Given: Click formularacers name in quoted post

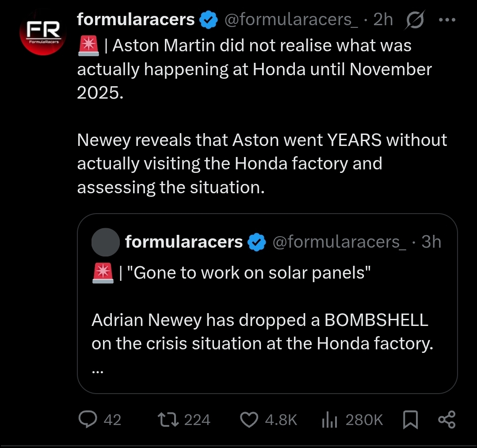Looking at the screenshot, I should [184, 241].
